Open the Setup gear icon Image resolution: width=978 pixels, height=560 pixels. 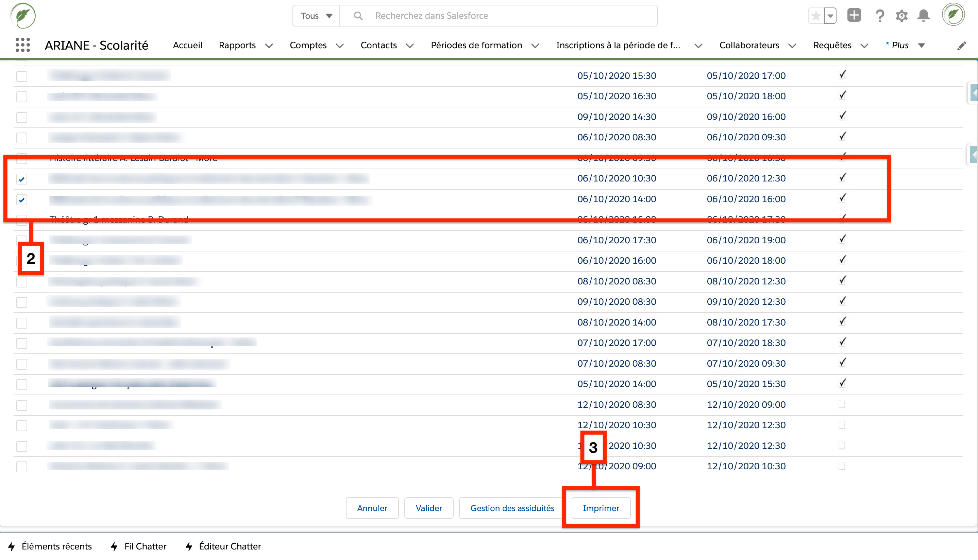pyautogui.click(x=901, y=16)
